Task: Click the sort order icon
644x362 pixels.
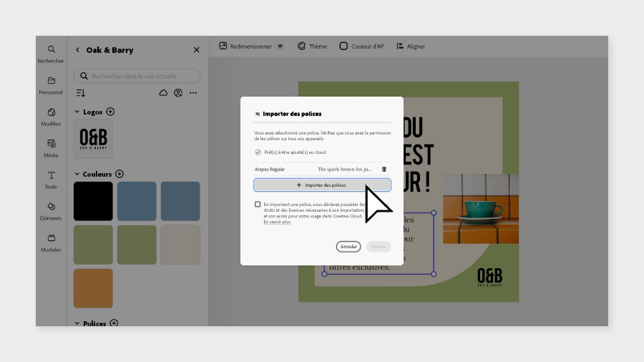Action: pos(80,93)
